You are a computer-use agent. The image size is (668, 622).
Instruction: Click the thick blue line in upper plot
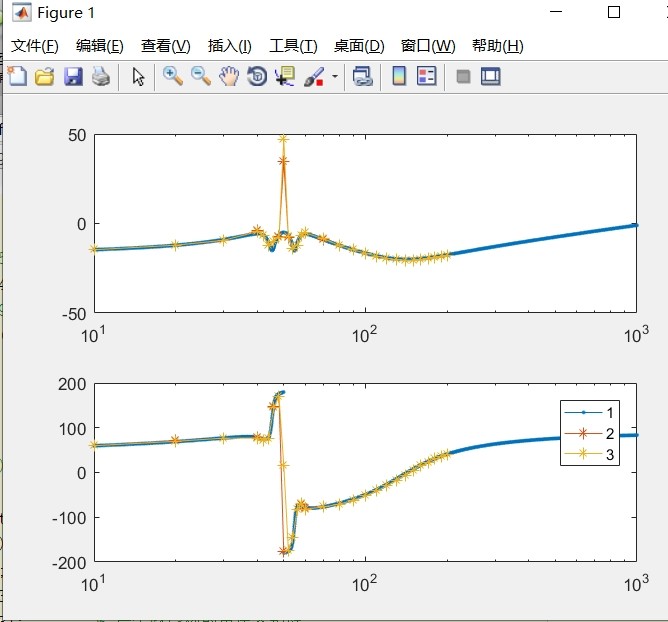pyautogui.click(x=543, y=239)
